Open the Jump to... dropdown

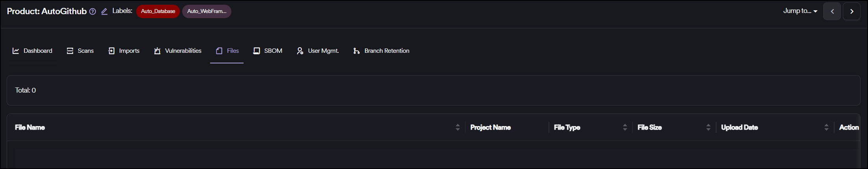[x=800, y=11]
